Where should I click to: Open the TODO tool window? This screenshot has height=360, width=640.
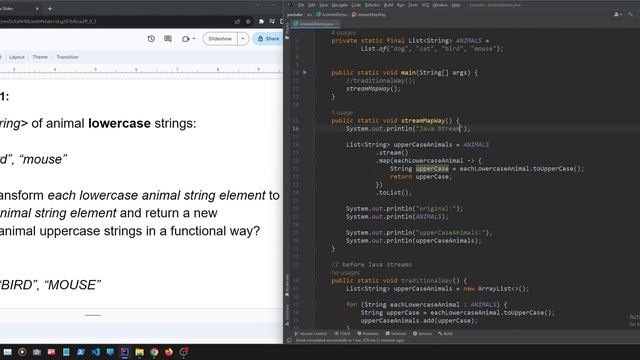pos(342,333)
